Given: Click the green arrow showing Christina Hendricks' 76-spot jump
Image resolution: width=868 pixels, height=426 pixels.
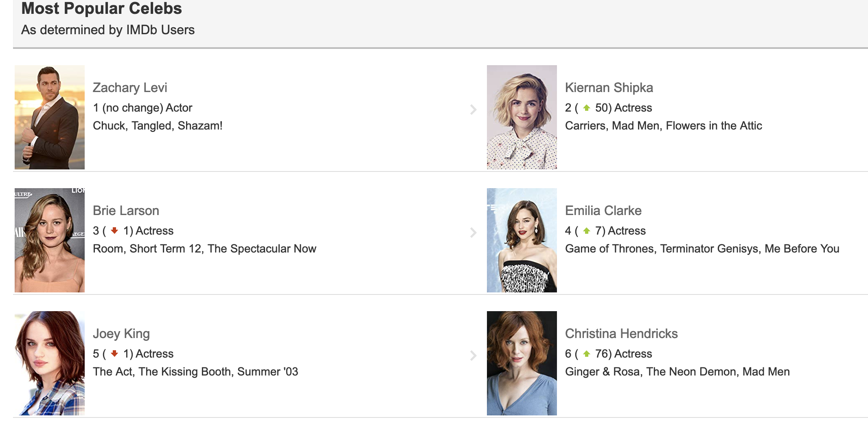Looking at the screenshot, I should coord(587,354).
